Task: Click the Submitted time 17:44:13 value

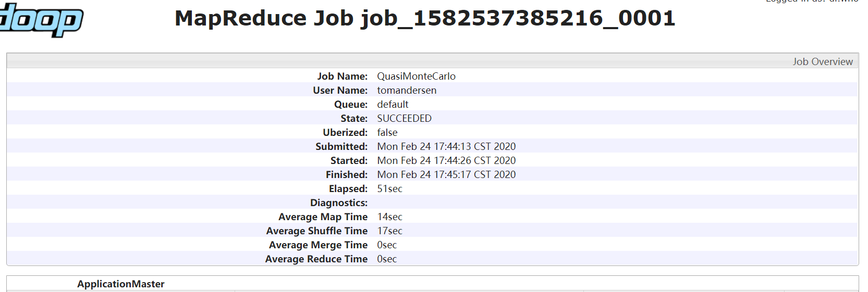Action: tap(446, 146)
